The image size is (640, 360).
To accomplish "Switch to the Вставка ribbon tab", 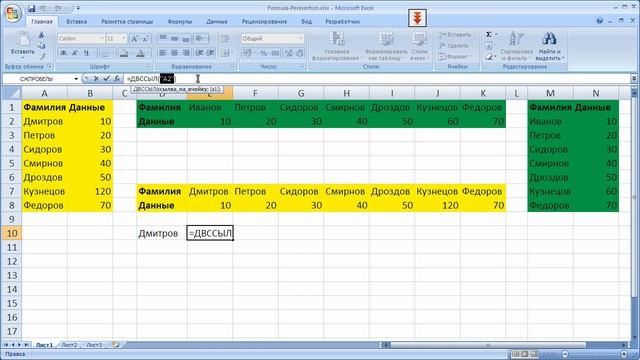I will point(77,22).
